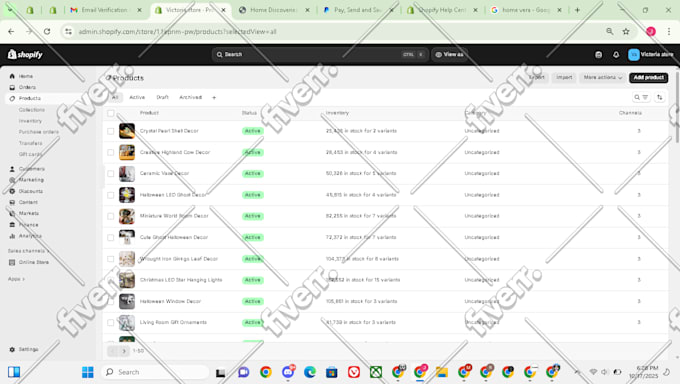Go back in browser history

pos(11,31)
